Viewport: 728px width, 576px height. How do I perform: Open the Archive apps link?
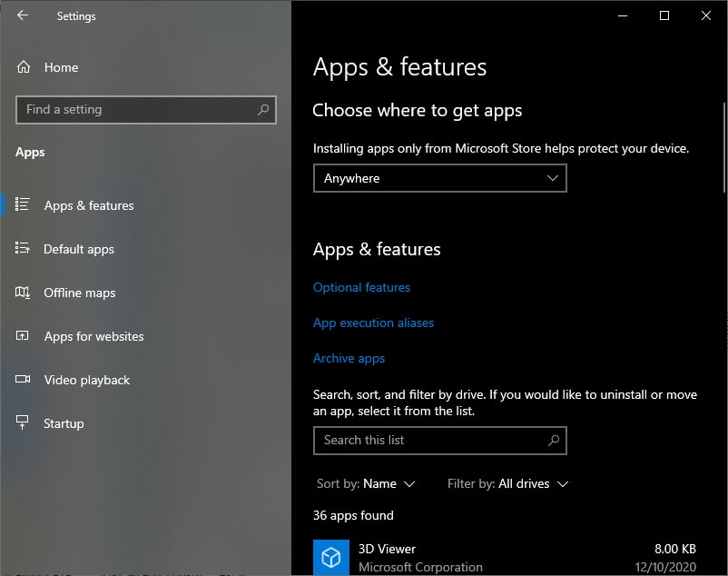[349, 358]
